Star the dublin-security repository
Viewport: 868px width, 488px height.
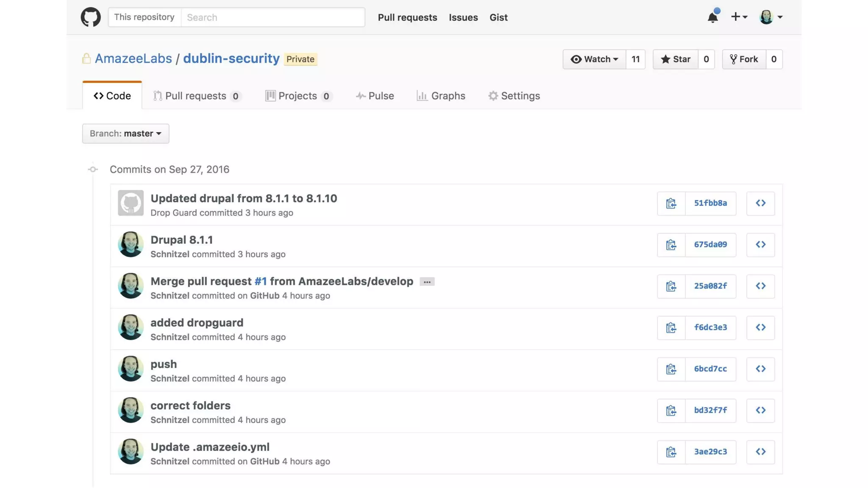point(676,59)
